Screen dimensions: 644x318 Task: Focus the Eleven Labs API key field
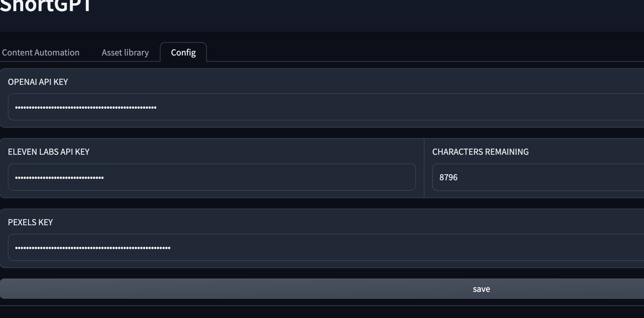click(x=211, y=177)
